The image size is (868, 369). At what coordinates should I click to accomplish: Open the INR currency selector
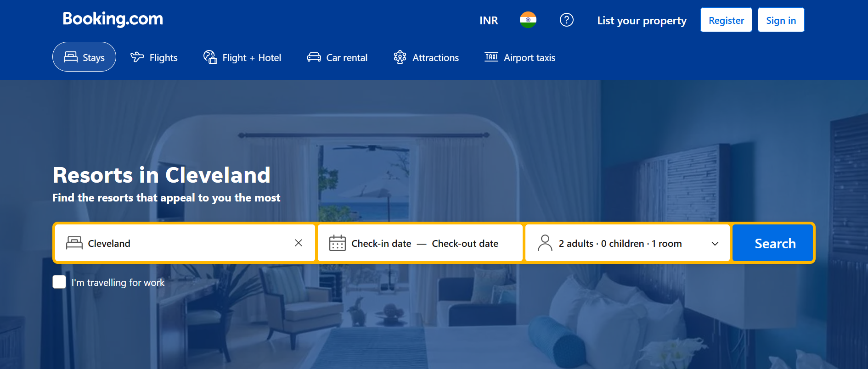click(x=489, y=20)
